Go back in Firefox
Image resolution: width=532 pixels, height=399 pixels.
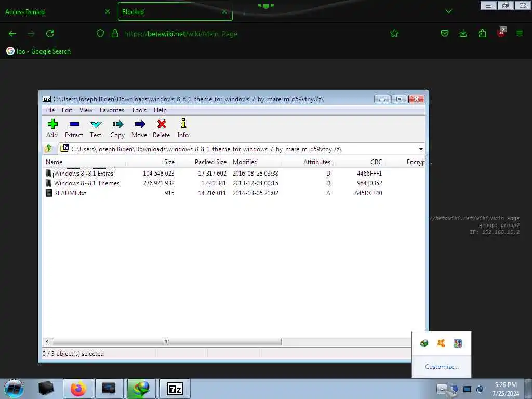12,34
